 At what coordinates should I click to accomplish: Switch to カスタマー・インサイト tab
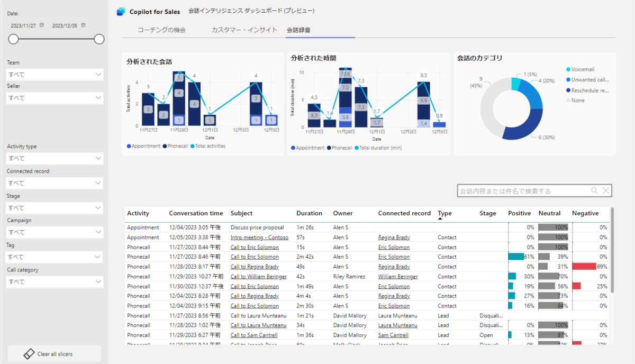[x=244, y=30]
